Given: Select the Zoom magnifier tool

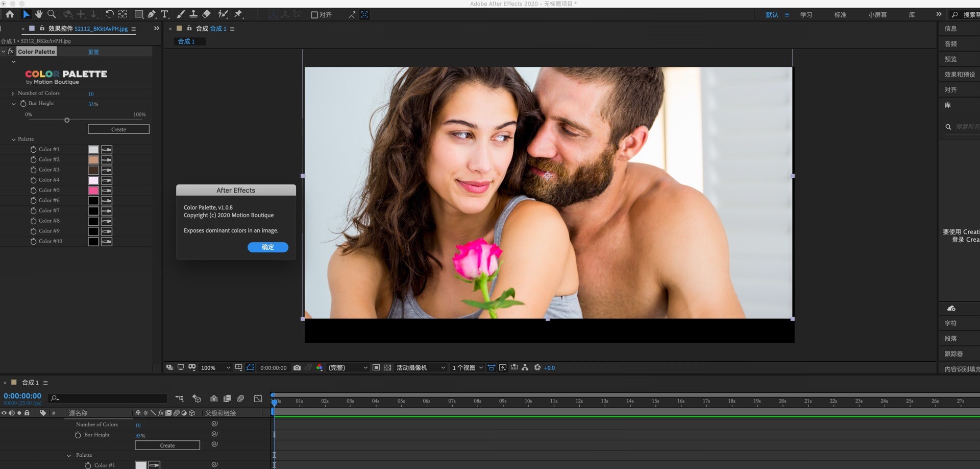Looking at the screenshot, I should tap(52, 14).
